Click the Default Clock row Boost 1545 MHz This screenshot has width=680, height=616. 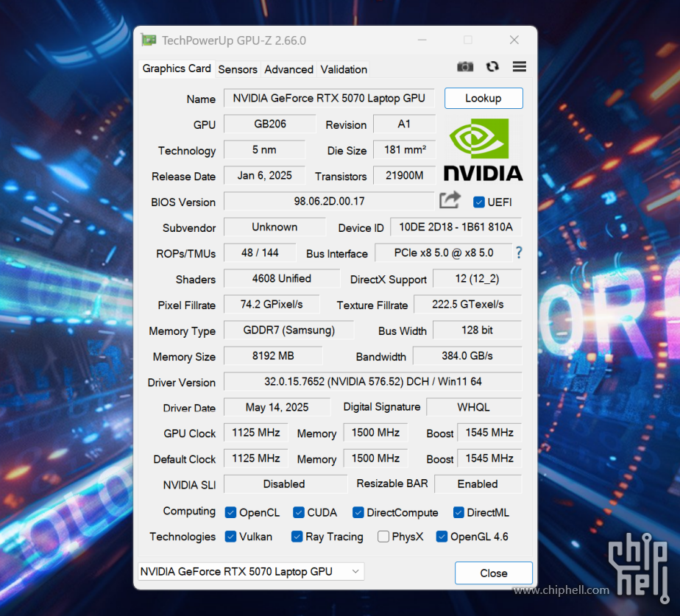tap(489, 459)
